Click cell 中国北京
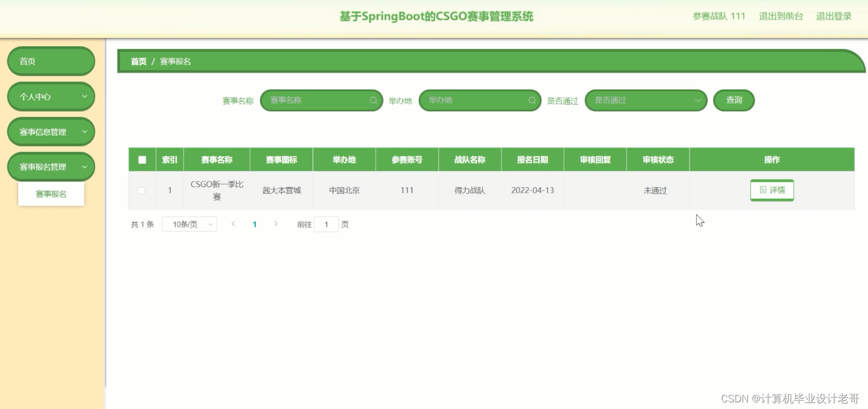Image resolution: width=868 pixels, height=409 pixels. 344,190
